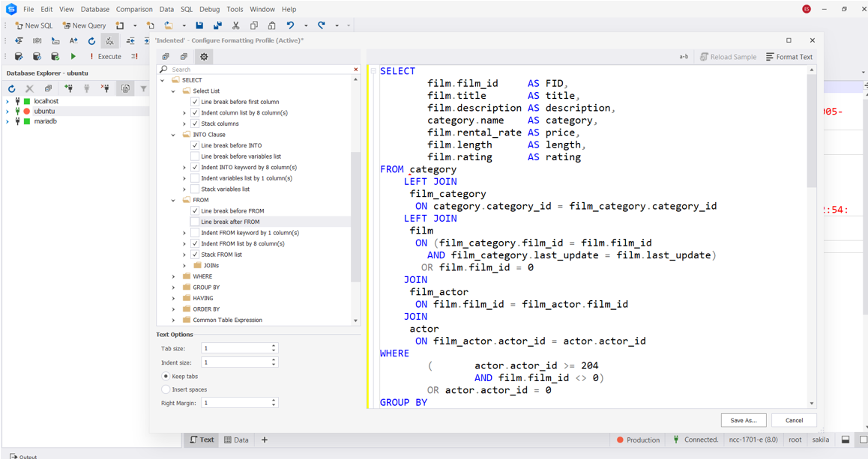Screen dimensions: 868x459
Task: Toggle case formatting with the a-b icon
Action: pyautogui.click(x=684, y=56)
